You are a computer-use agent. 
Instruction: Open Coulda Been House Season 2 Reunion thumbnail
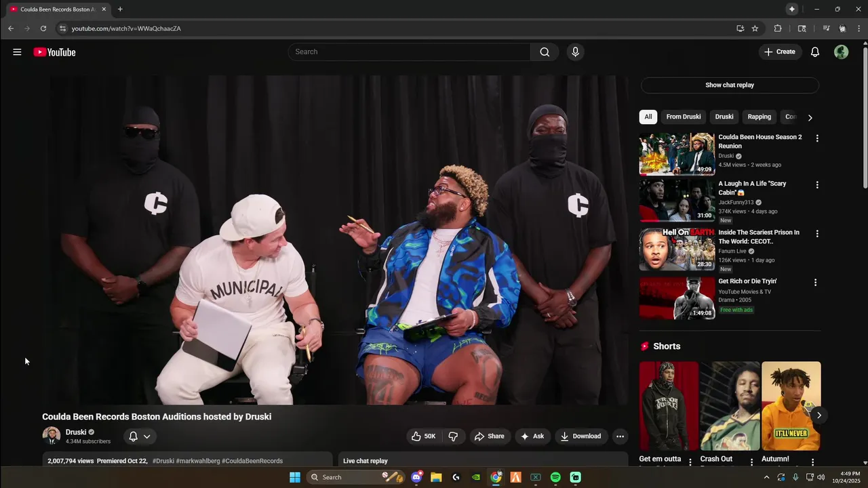(677, 154)
